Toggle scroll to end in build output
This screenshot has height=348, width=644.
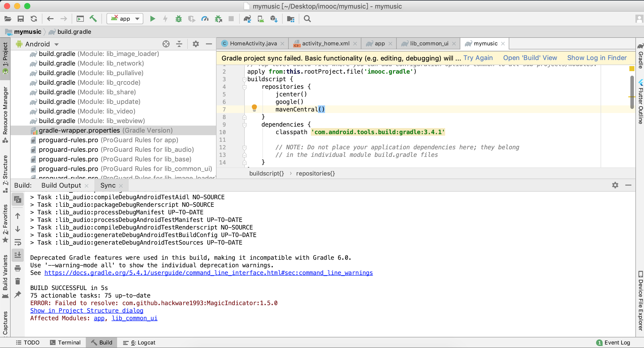(18, 255)
